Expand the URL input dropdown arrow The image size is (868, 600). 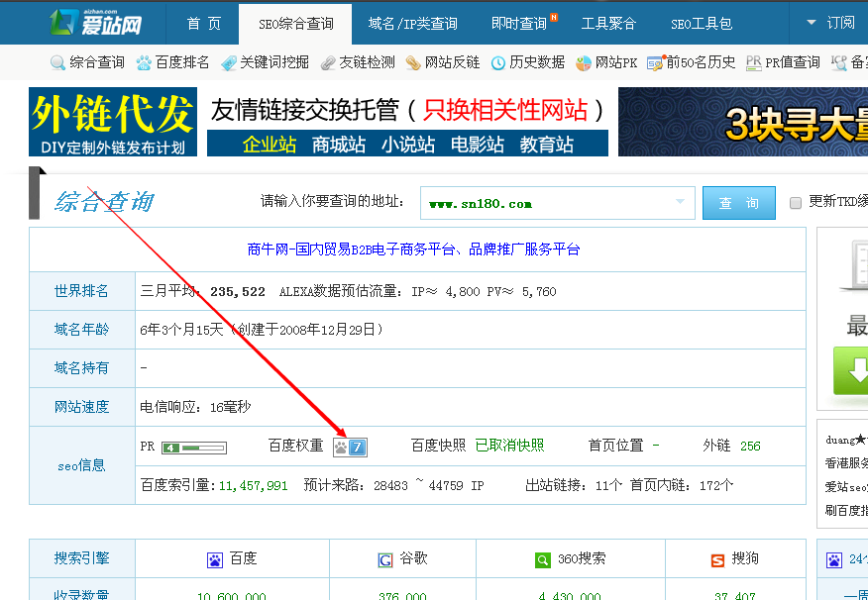coord(681,202)
